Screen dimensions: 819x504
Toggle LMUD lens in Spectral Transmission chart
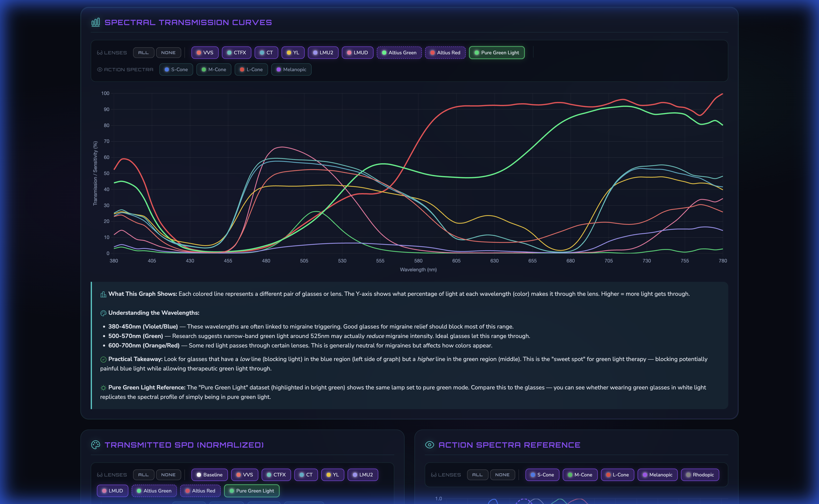357,53
